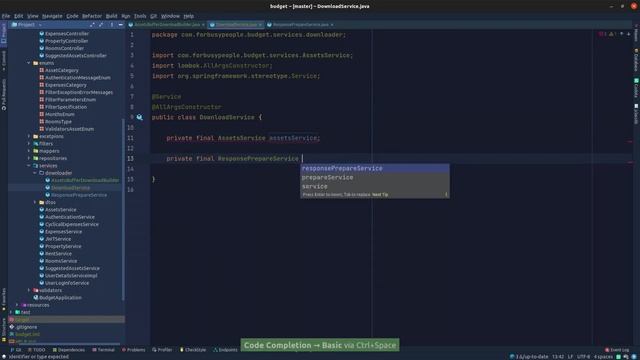Open the Dependencies tool window
The image size is (640, 360).
pos(69,350)
